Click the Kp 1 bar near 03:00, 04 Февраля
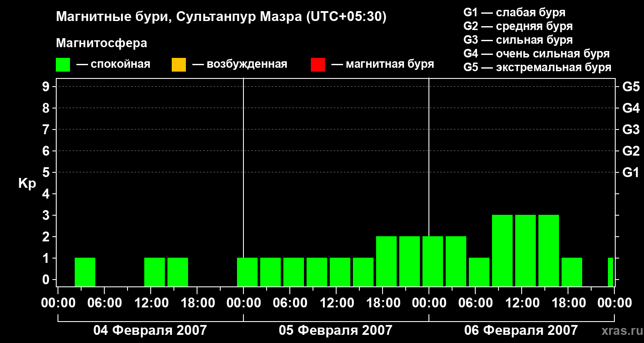This screenshot has height=343, width=644. (85, 272)
